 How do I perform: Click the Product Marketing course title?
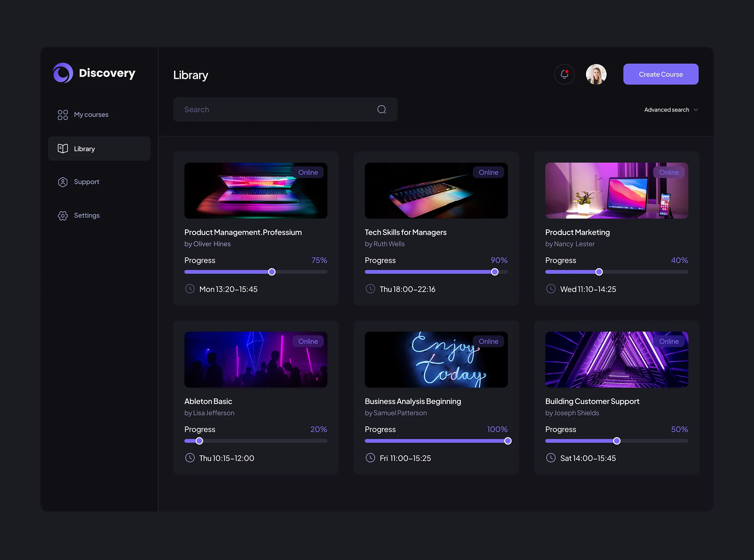pos(577,233)
